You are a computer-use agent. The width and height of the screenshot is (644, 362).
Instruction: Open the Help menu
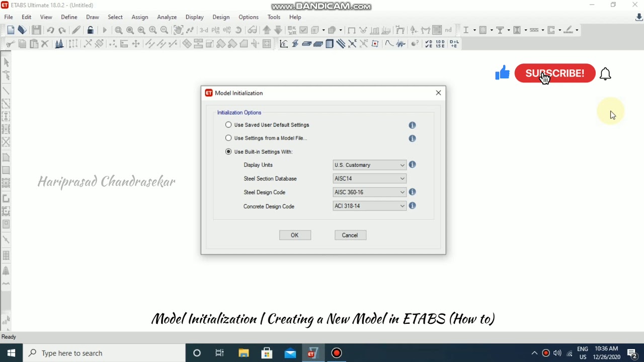[x=295, y=17]
